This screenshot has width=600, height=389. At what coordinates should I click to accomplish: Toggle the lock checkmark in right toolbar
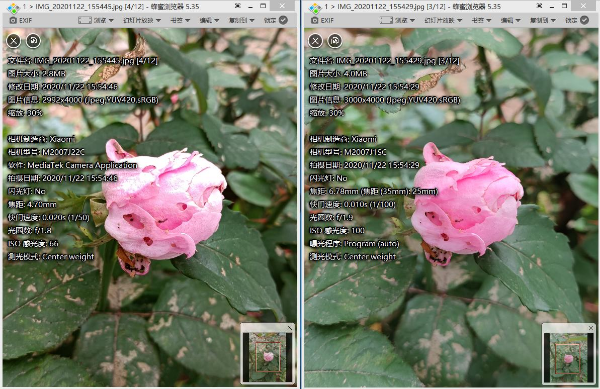[x=584, y=20]
